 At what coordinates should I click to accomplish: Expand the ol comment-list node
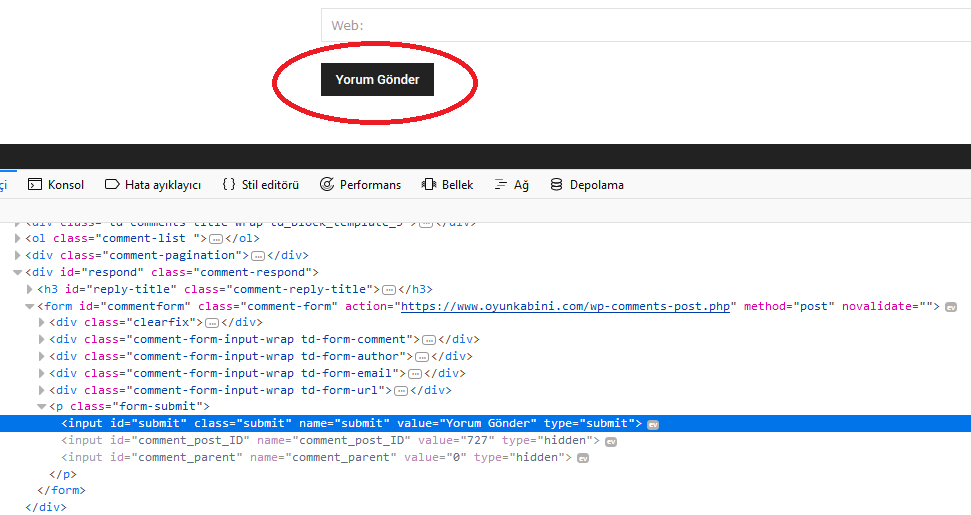point(18,238)
